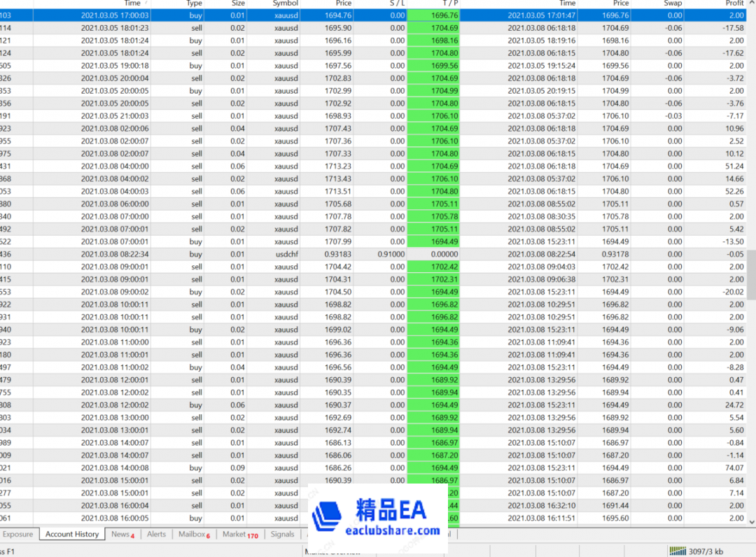Open the Signals tab

point(282,534)
